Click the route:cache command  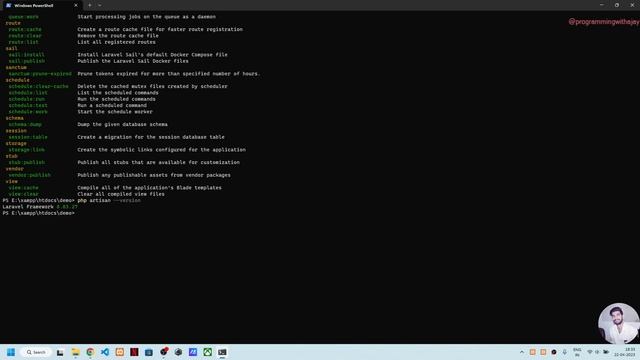25,29
